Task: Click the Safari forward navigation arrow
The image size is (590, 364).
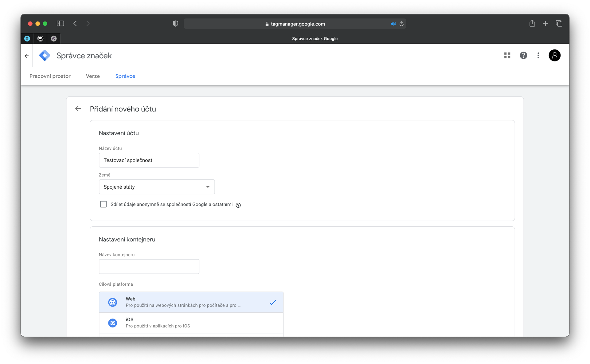Action: point(88,23)
